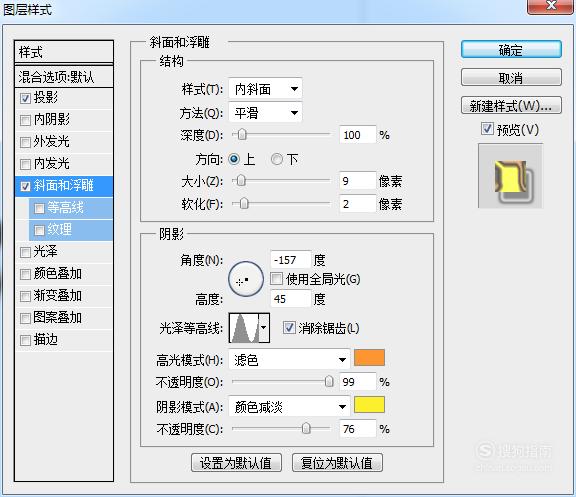The height and width of the screenshot is (497, 576).
Task: Close the 图层样式 dialog window
Action: click(551, 6)
